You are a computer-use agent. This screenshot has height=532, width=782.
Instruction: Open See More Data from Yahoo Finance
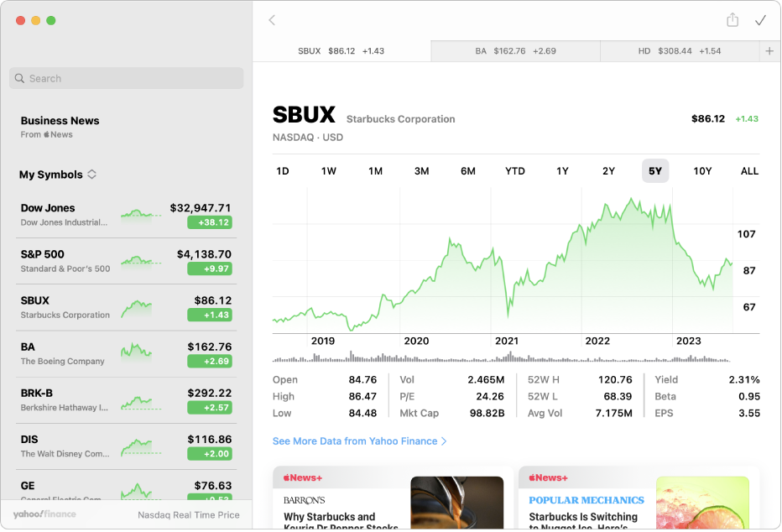coord(359,441)
